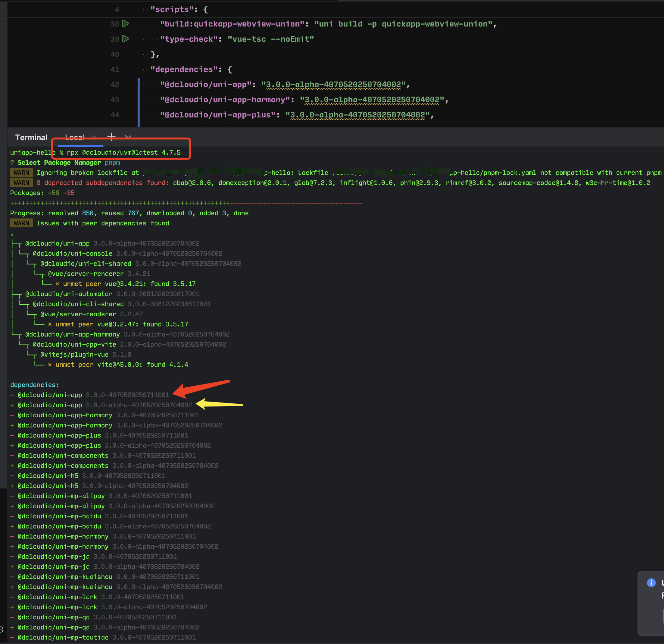This screenshot has width=664, height=644.
Task: Click the added "@dcloudio/uni-mp-jd" dependency line
Action: pyautogui.click(x=105, y=567)
